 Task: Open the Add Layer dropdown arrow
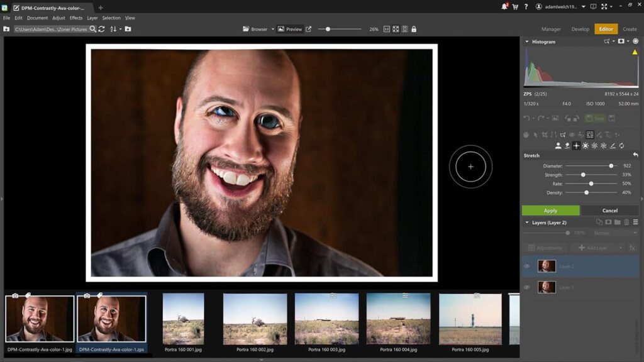[621, 248]
